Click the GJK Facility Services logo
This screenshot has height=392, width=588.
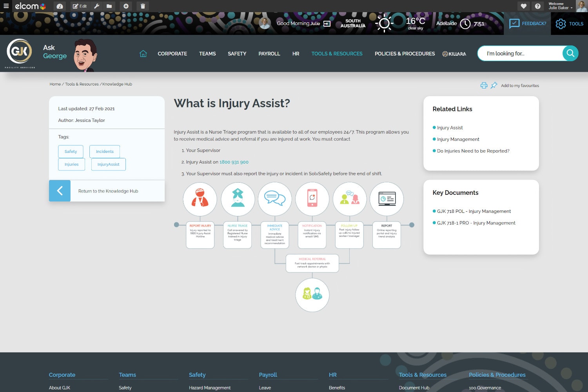coord(20,53)
